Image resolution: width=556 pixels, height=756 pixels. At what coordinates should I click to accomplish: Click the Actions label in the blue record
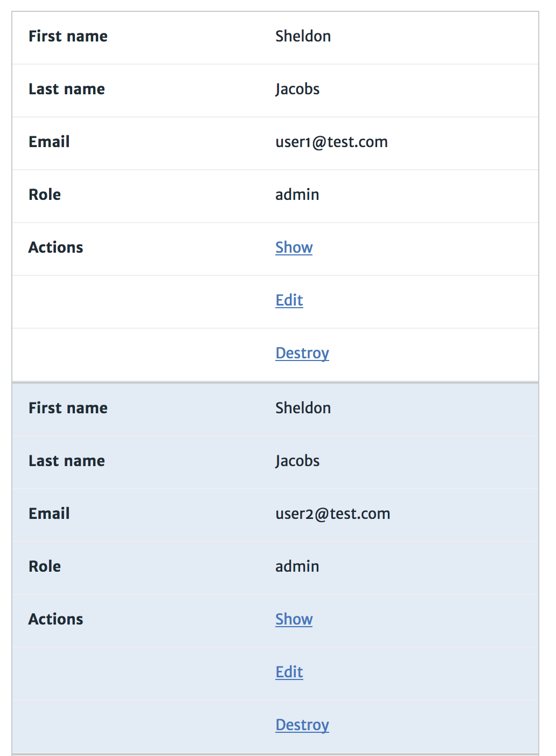[x=55, y=619]
